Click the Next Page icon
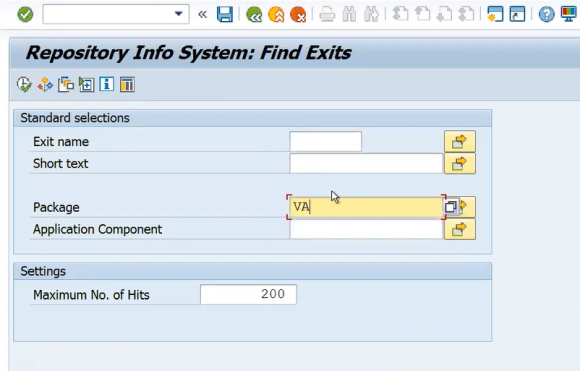 (x=444, y=14)
